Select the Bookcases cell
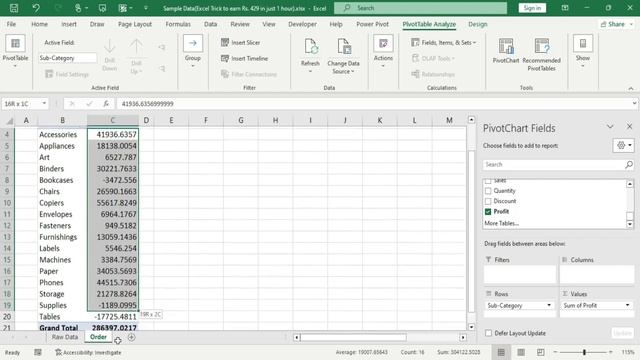This screenshot has width=640, height=360. tap(62, 180)
